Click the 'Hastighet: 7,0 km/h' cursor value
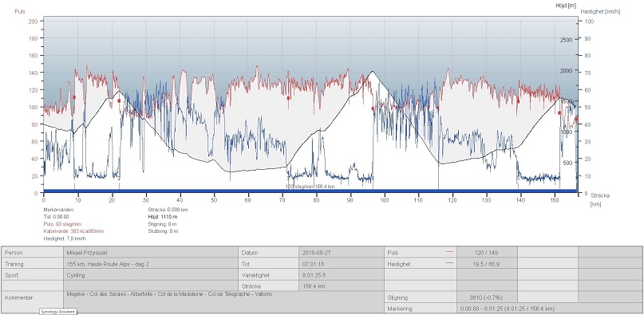Image resolution: width=644 pixels, height=315 pixels. tap(65, 238)
